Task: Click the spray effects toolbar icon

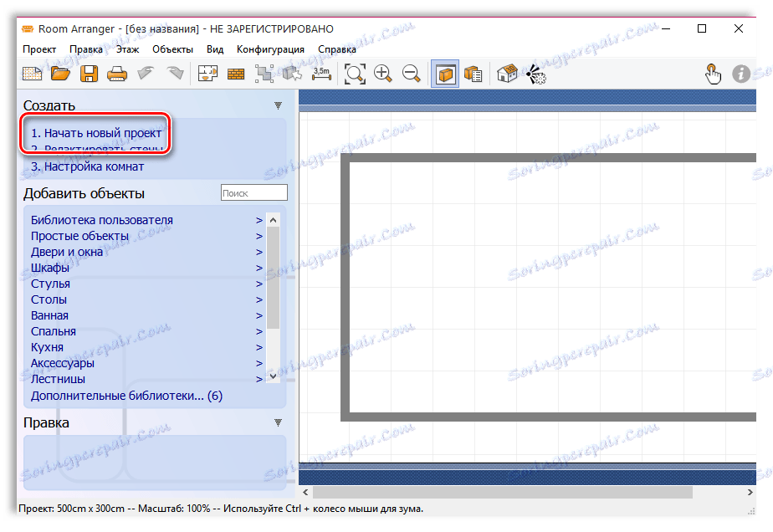Action: click(x=536, y=74)
